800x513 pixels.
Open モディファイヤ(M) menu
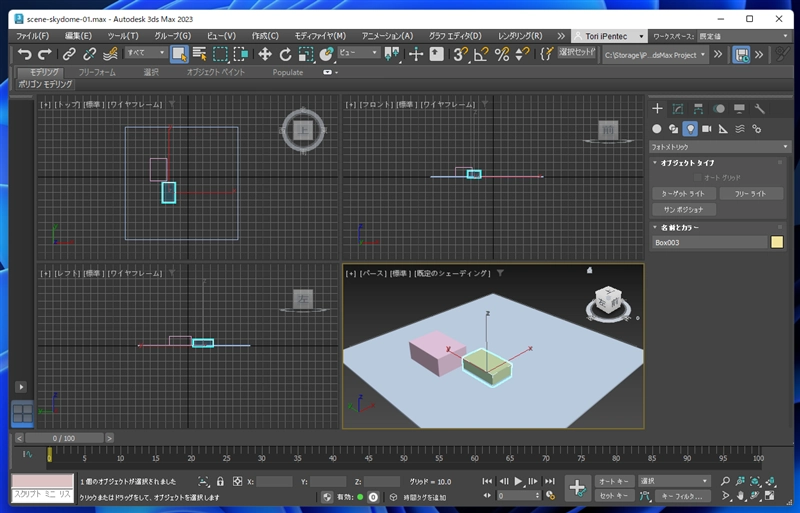click(320, 36)
